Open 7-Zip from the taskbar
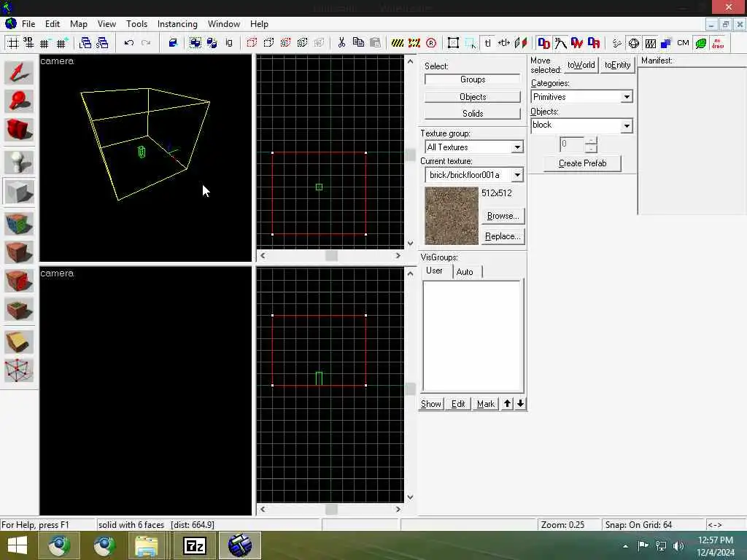Screen dimensions: 747x560 tap(194, 545)
